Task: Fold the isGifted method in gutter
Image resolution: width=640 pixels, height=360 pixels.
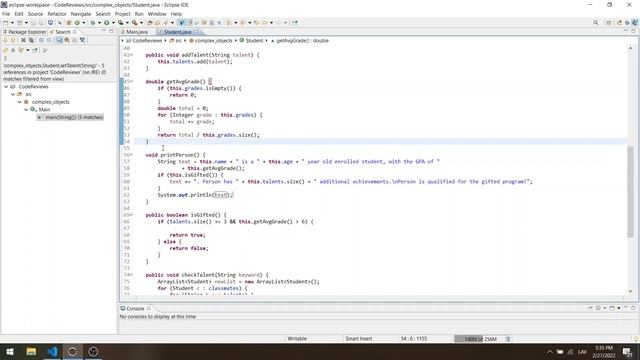Action: point(131,215)
